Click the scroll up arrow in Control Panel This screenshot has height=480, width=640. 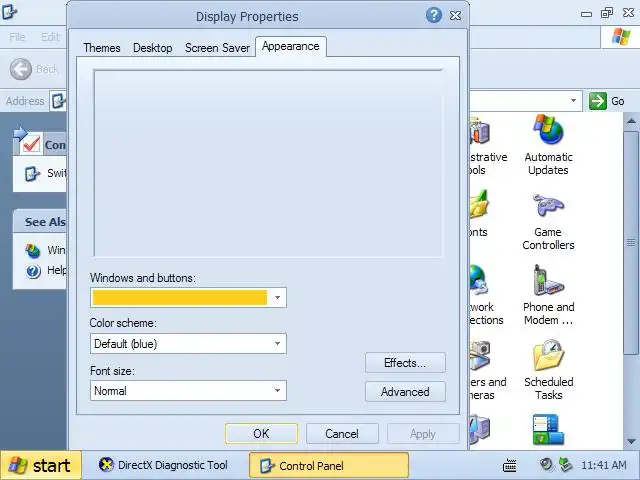point(631,121)
